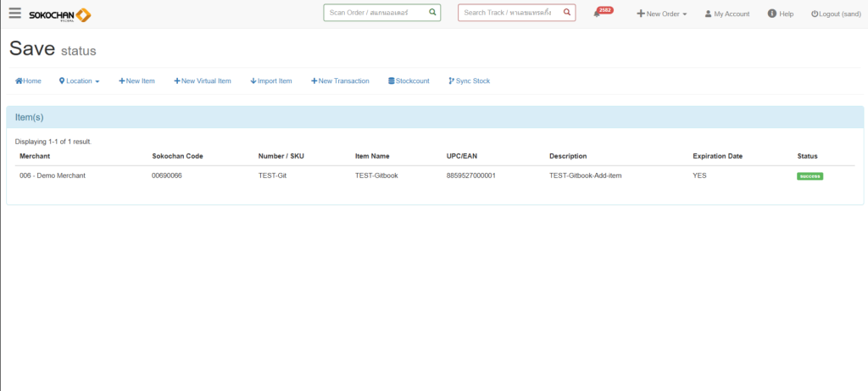Viewport: 868px width, 391px height.
Task: Focus the Search Track input field
Action: coord(510,13)
